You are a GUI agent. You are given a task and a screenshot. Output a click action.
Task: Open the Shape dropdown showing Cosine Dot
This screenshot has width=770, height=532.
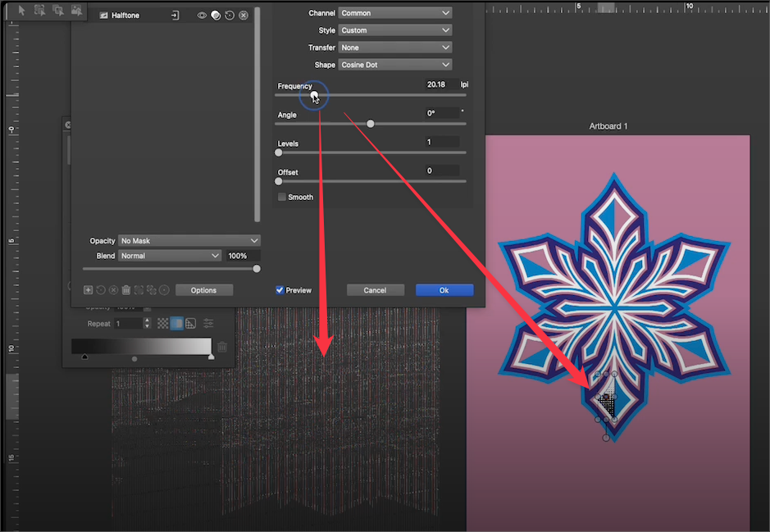pos(394,65)
